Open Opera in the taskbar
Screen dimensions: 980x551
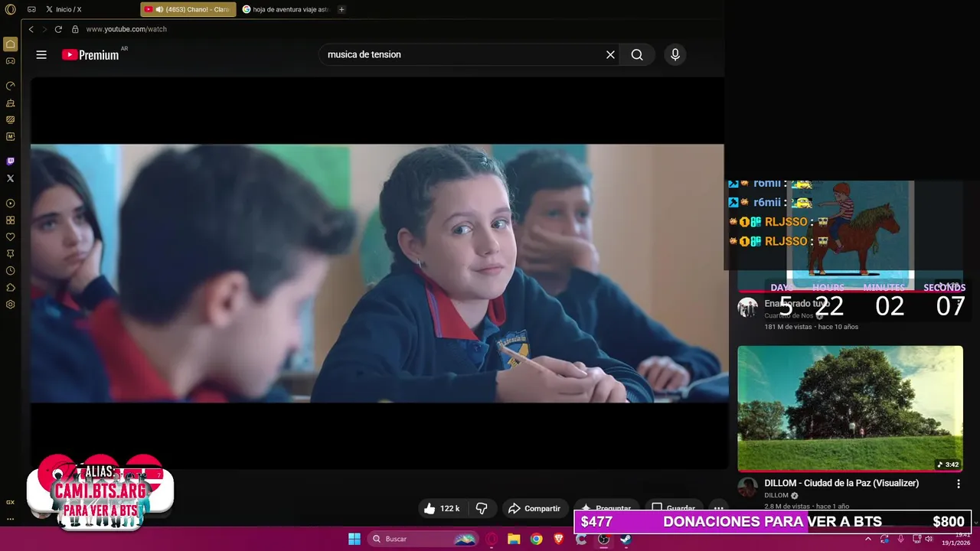pos(492,539)
